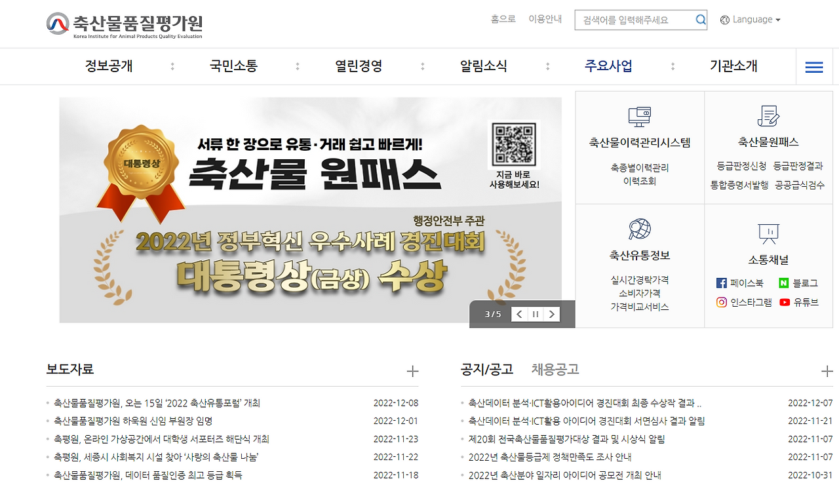Click the 소통채널 presentation board icon
Image resolution: width=839 pixels, height=504 pixels.
768,233
